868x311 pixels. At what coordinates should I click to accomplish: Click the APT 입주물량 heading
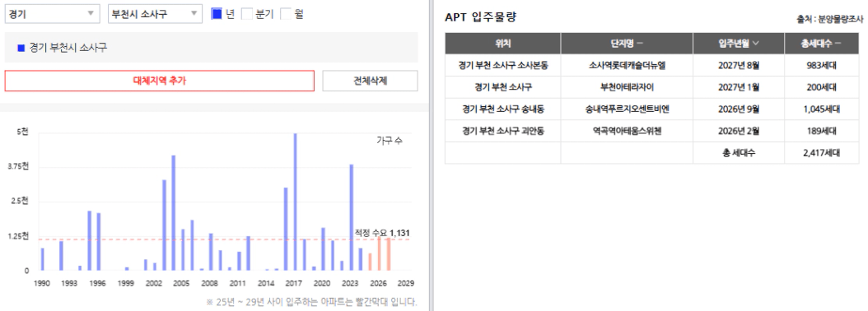coord(480,17)
